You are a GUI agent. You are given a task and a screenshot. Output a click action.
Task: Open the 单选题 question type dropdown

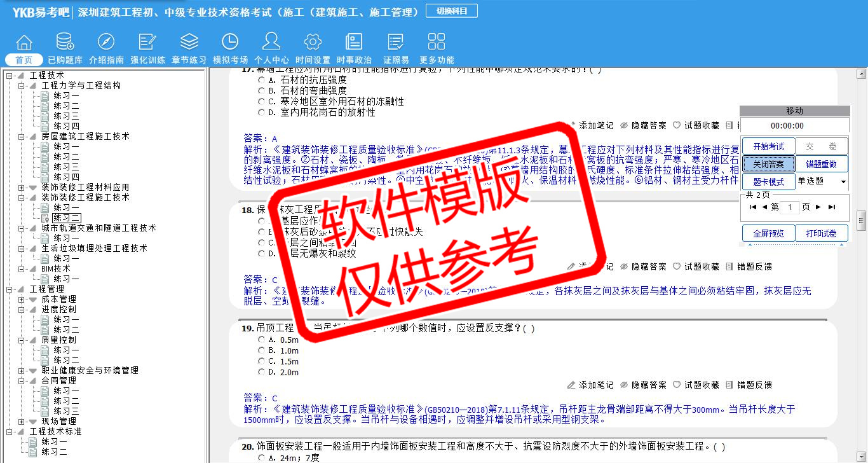click(822, 181)
